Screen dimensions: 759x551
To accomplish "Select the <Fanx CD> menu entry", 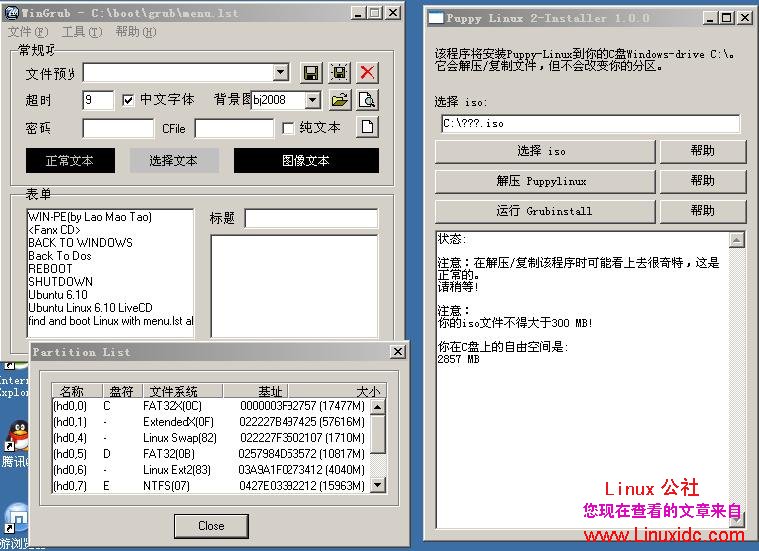I will click(110, 230).
